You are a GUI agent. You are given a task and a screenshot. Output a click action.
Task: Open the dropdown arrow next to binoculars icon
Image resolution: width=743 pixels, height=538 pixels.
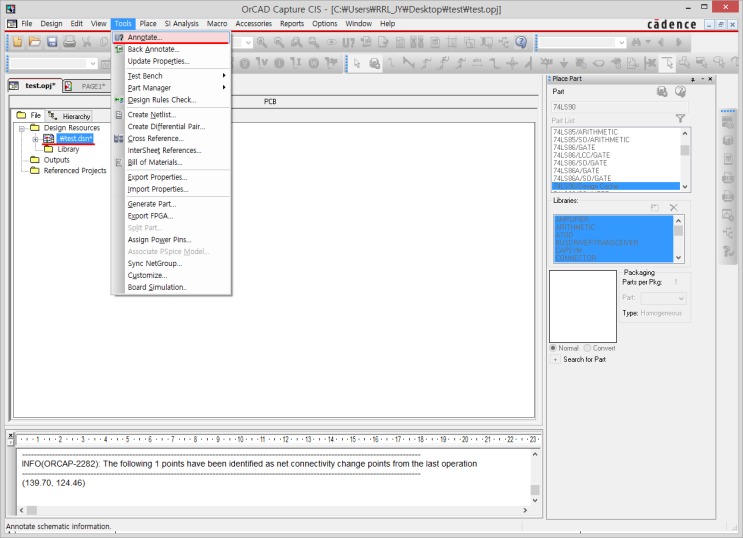click(648, 42)
